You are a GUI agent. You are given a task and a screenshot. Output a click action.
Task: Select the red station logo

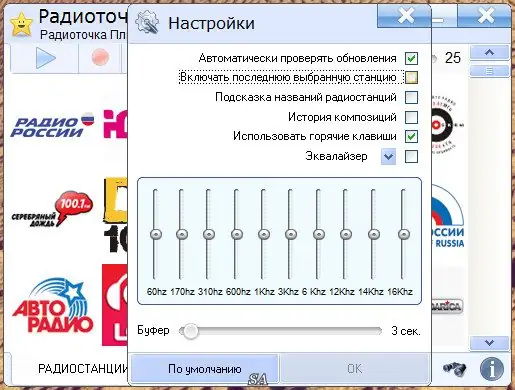[x=115, y=305]
